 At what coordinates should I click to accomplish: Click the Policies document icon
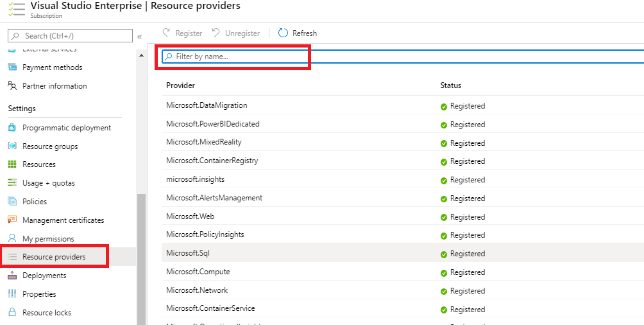point(12,202)
